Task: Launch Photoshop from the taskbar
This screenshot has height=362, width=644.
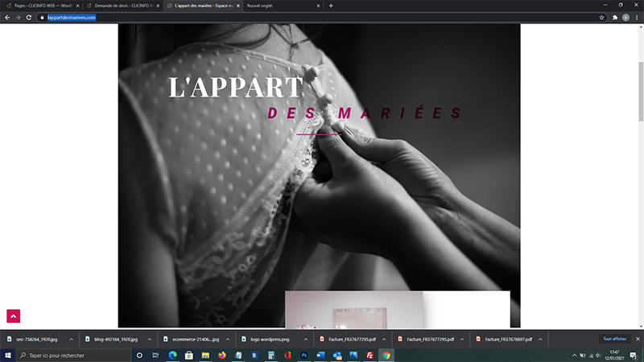Action: (x=305, y=355)
